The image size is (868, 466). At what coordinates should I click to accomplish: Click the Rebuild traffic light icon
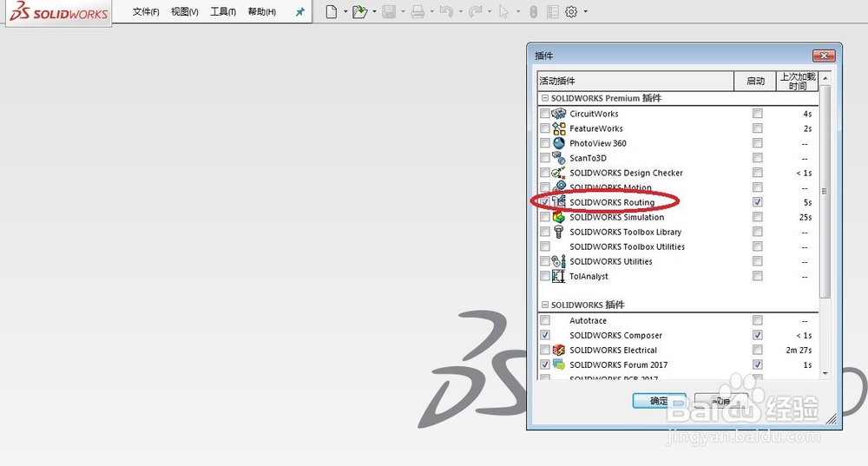click(x=533, y=11)
